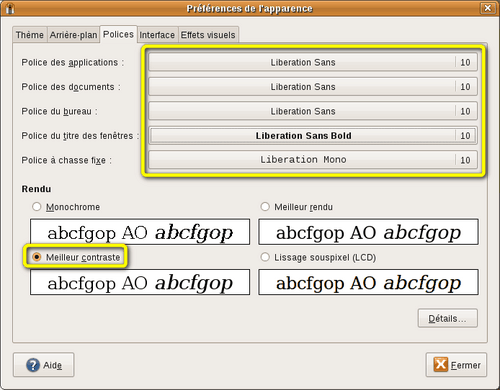Image resolution: width=500 pixels, height=390 pixels.
Task: Open the Interface tab
Action: pyautogui.click(x=157, y=35)
